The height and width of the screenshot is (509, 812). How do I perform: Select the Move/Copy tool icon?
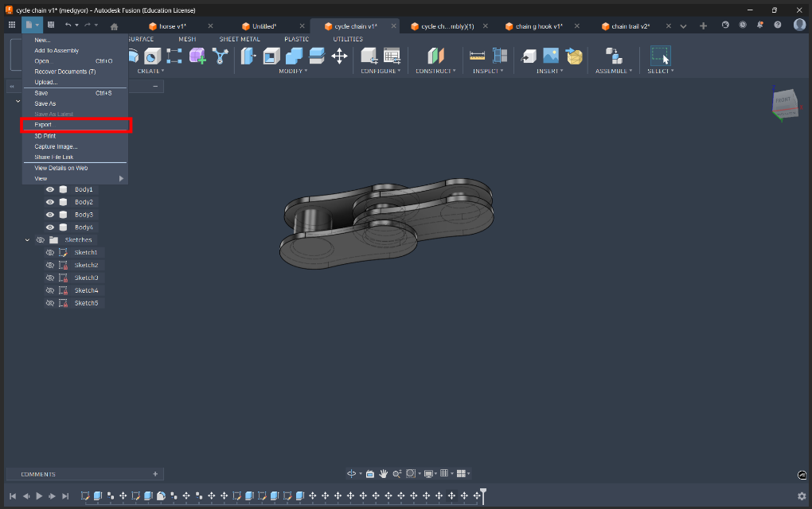[339, 56]
